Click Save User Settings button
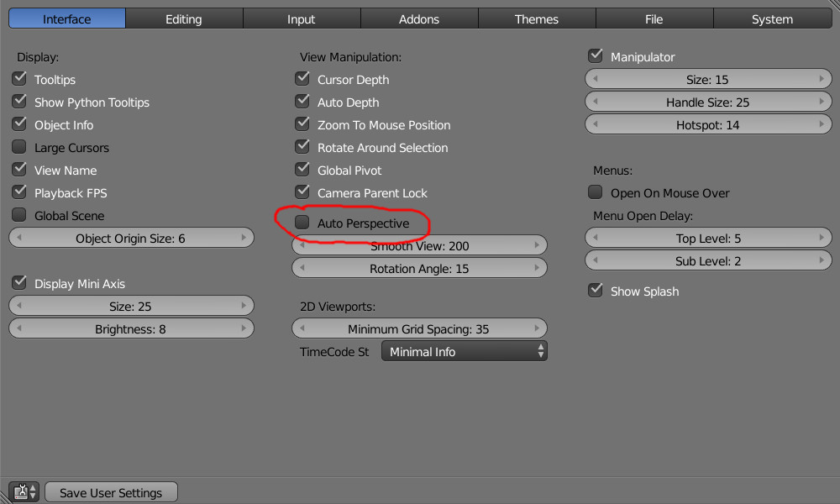The image size is (840, 504). (111, 492)
